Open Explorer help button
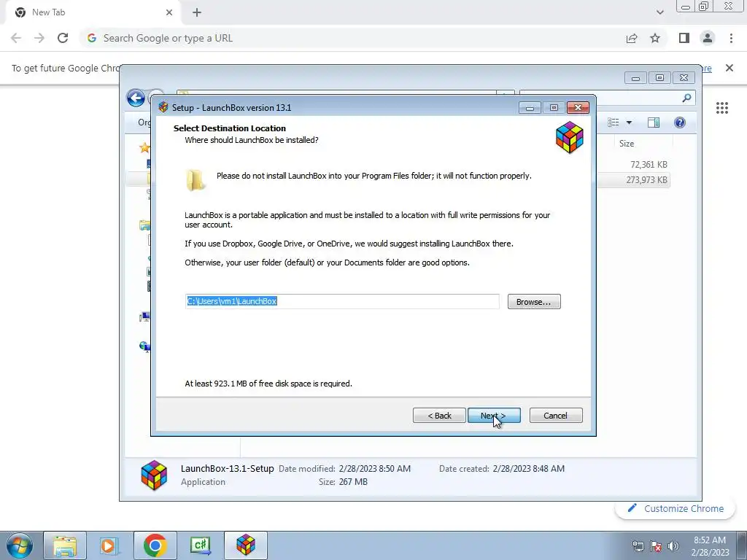The image size is (747, 560). click(x=680, y=122)
